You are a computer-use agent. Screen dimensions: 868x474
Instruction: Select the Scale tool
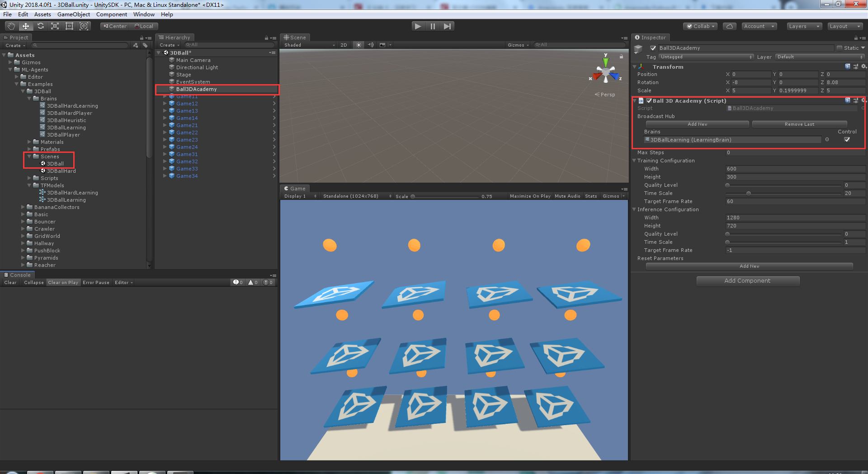point(55,26)
